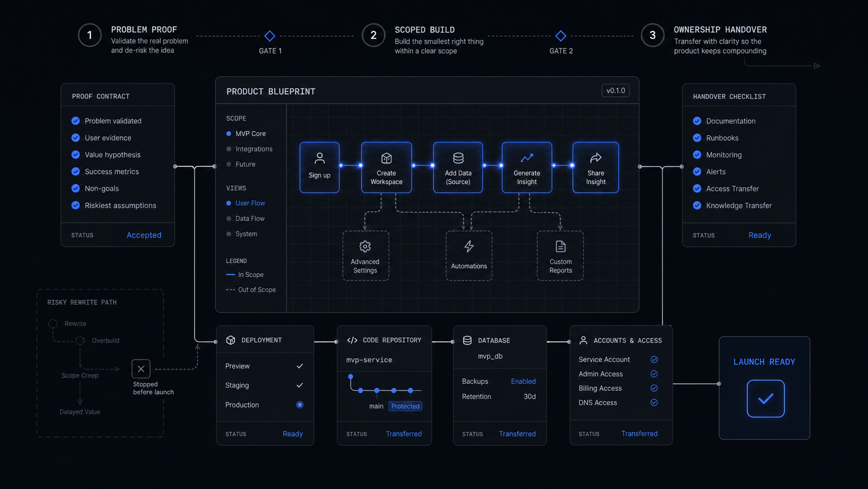Click the Accepted status link
Image resolution: width=868 pixels, height=489 pixels.
click(x=144, y=235)
